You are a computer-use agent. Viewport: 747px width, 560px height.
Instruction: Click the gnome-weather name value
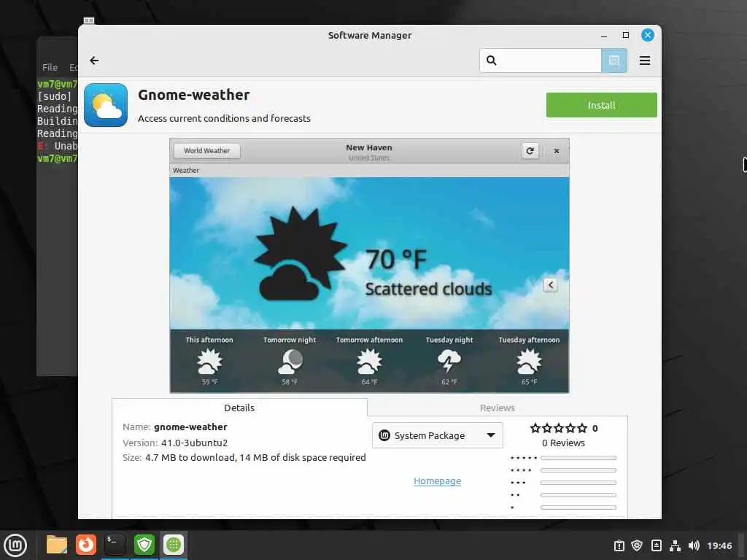(x=190, y=427)
